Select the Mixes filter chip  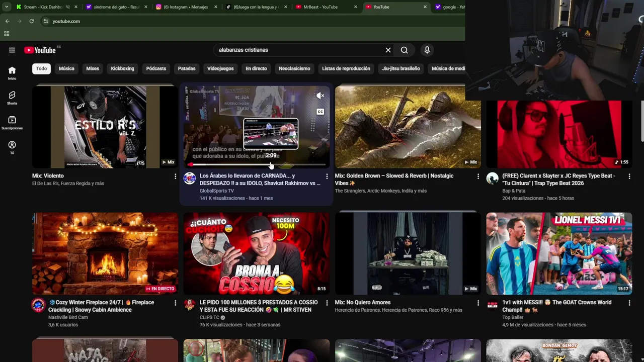click(93, 68)
